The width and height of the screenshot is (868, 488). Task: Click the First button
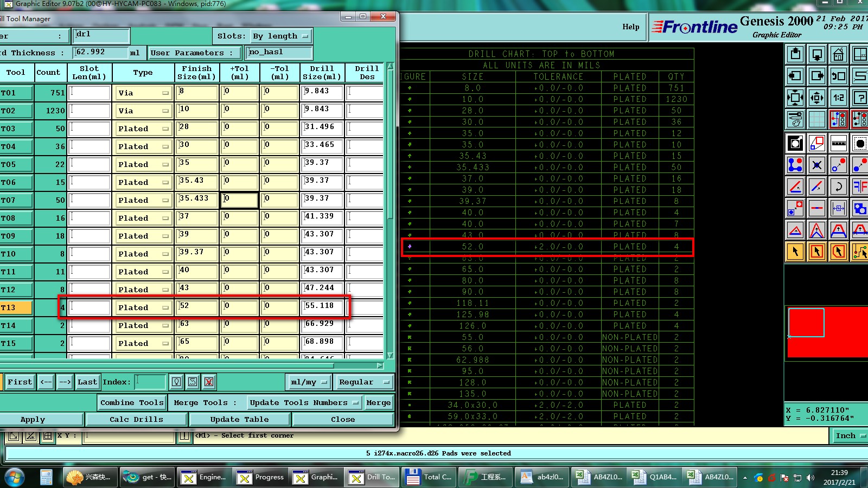(x=20, y=382)
